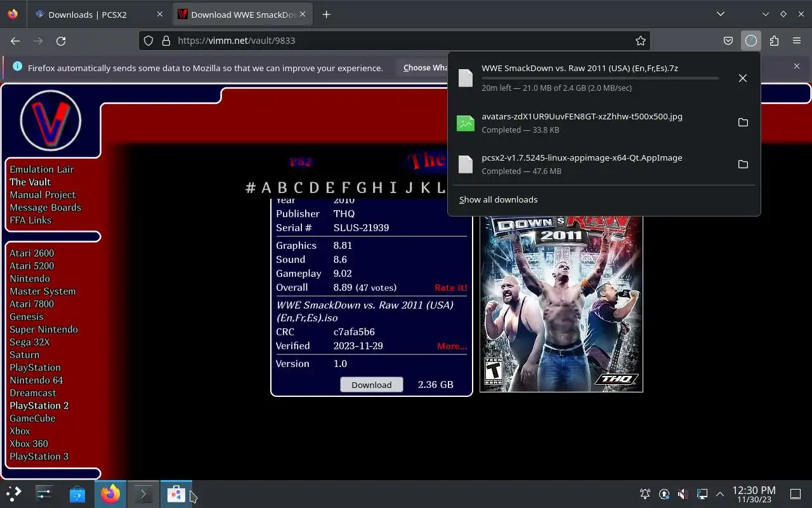Viewport: 812px width, 508px height.
Task: Open the Discover store taskbar icon
Action: 77,494
